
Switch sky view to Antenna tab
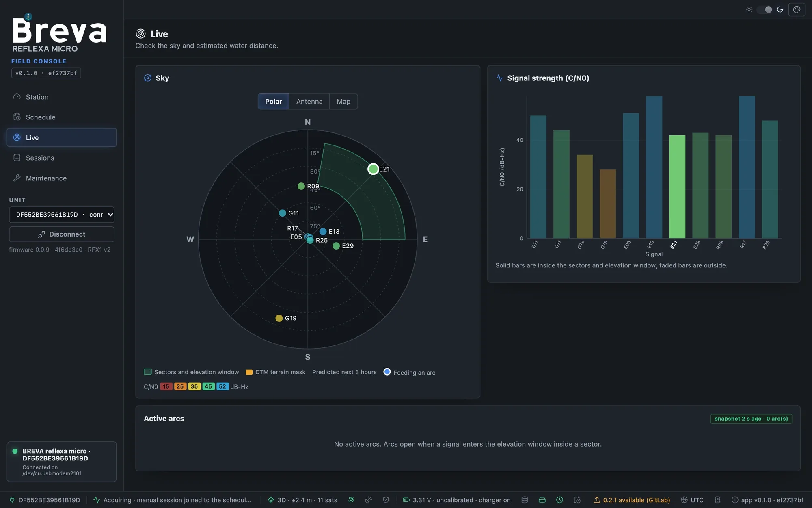pyautogui.click(x=309, y=102)
